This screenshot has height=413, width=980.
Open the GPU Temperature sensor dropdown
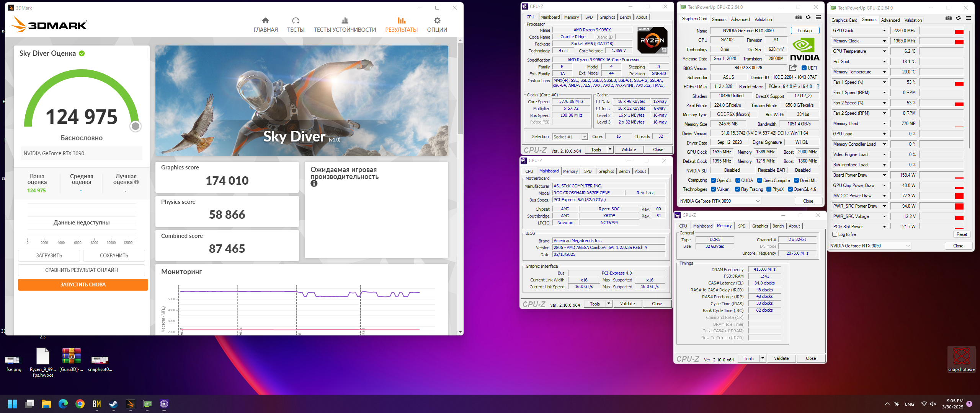tap(884, 51)
